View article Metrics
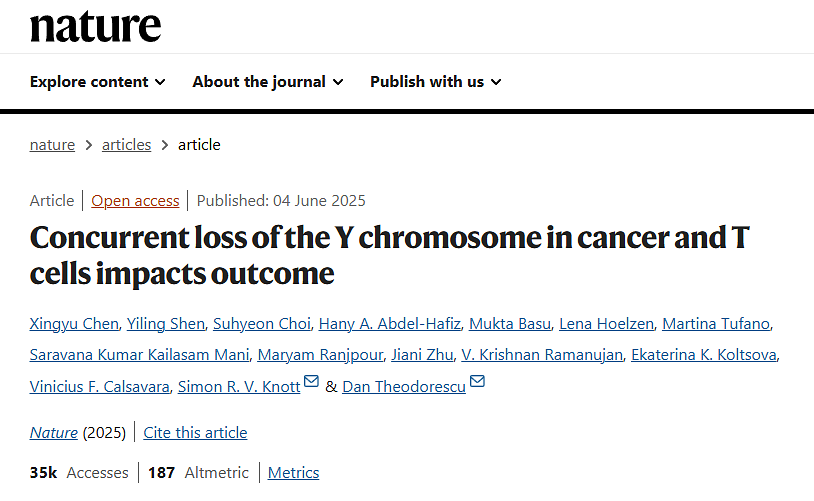Image resolution: width=814 pixels, height=501 pixels. (x=293, y=473)
